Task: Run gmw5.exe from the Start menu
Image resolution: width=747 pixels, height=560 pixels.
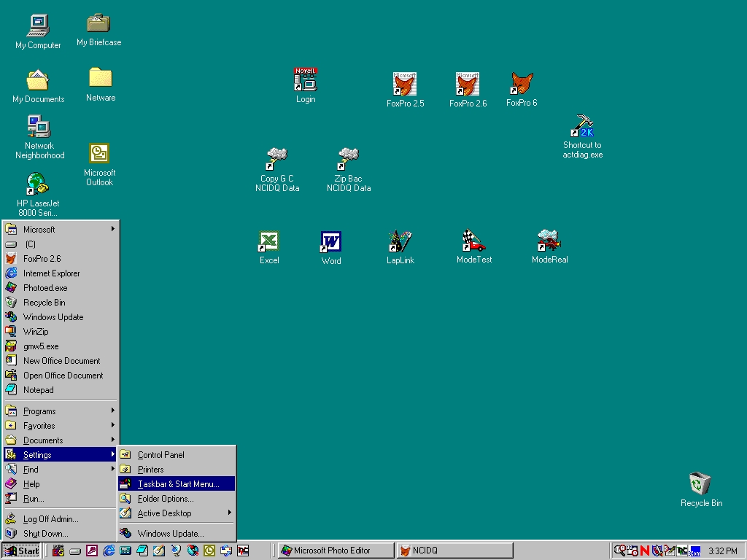Action: [x=61, y=346]
